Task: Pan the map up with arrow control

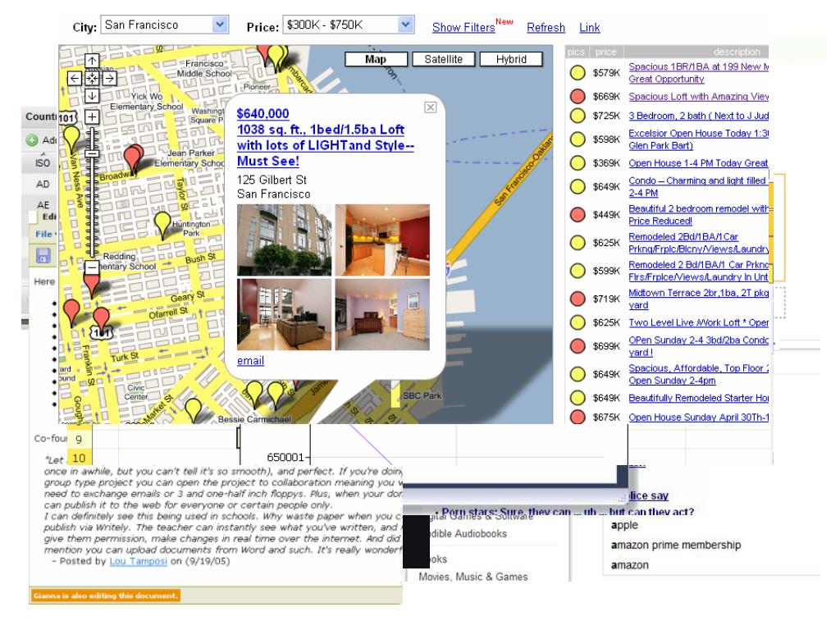Action: pyautogui.click(x=92, y=61)
